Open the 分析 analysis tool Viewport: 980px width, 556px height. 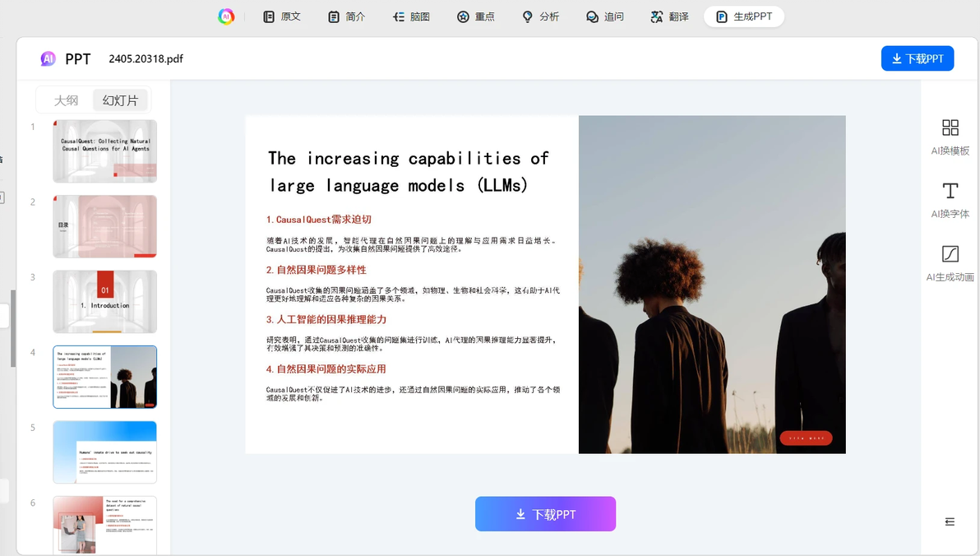[x=541, y=17]
